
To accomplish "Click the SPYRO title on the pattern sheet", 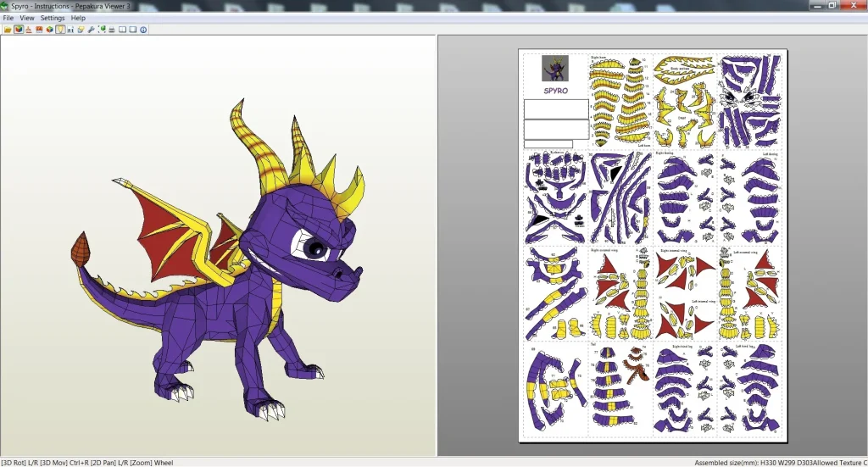I will (x=555, y=91).
